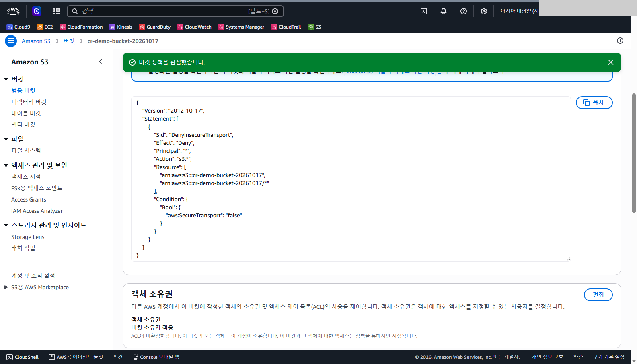The width and height of the screenshot is (637, 364).
Task: Open the Cloud9 shortcut
Action: pos(18,27)
